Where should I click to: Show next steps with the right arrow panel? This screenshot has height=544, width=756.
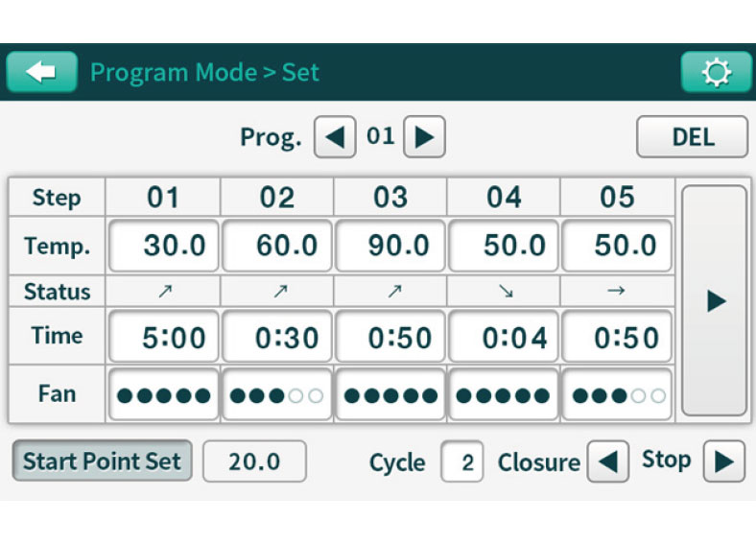point(714,300)
